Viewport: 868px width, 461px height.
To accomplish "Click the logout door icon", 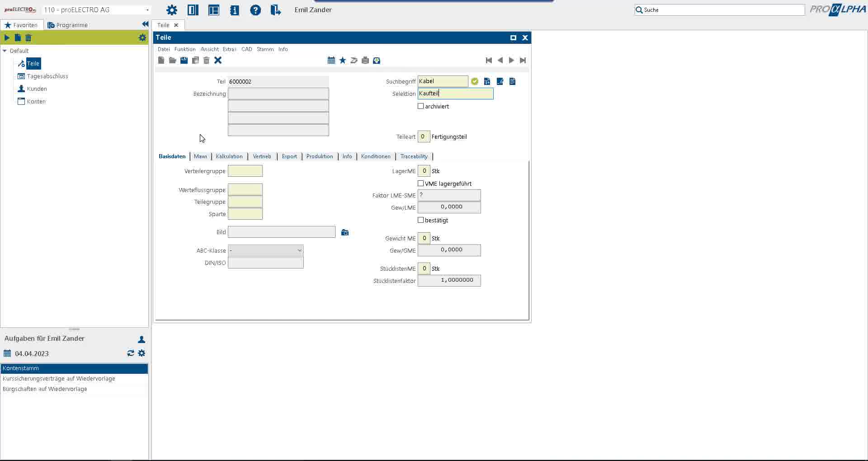I will (x=276, y=10).
